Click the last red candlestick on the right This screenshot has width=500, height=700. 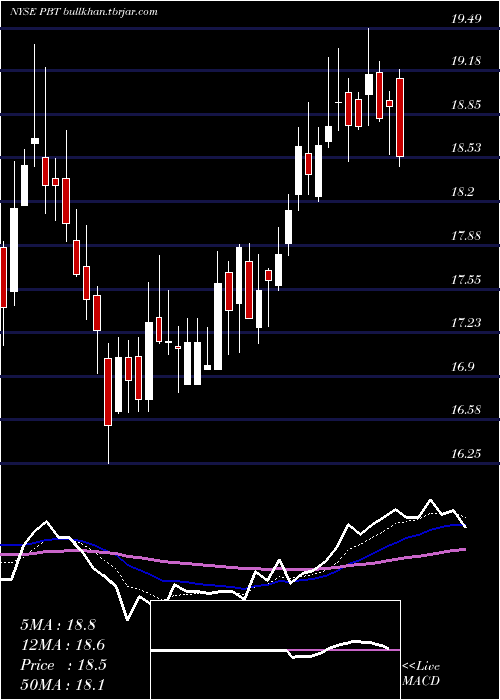[x=400, y=118]
